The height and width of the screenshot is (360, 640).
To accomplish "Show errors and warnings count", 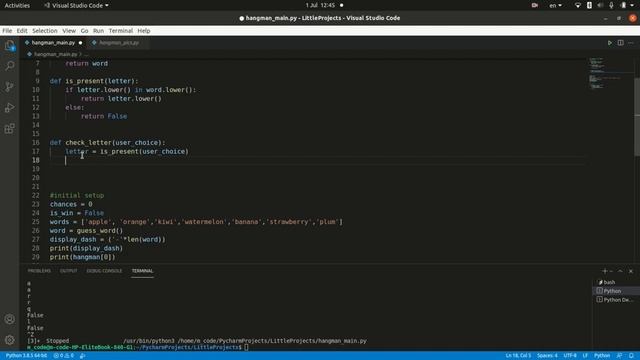I will [x=64, y=356].
